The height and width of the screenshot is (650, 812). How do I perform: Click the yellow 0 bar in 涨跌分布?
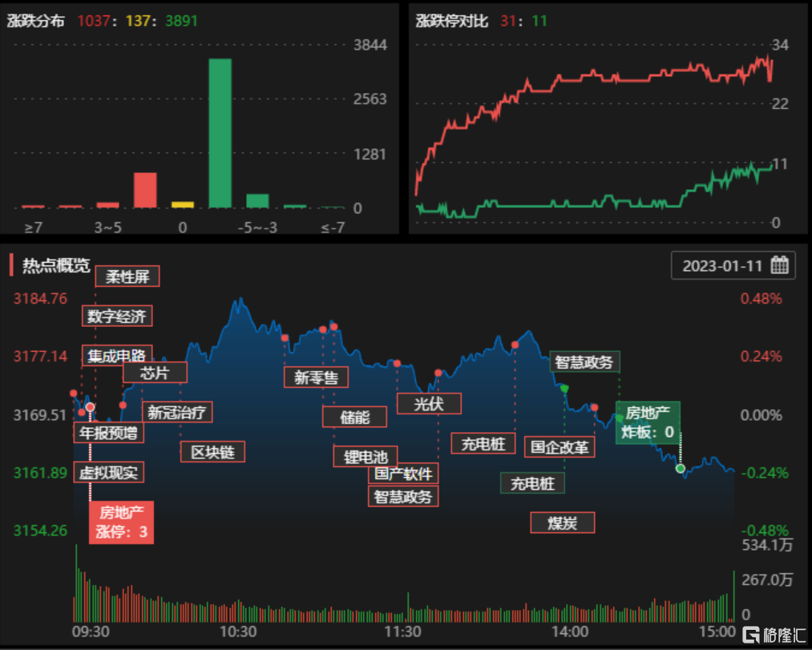pos(182,205)
